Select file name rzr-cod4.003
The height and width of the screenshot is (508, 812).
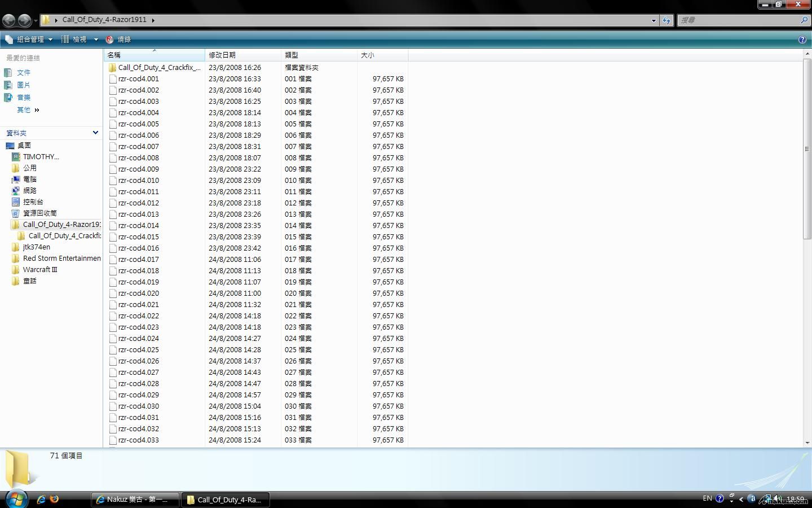[x=139, y=102]
